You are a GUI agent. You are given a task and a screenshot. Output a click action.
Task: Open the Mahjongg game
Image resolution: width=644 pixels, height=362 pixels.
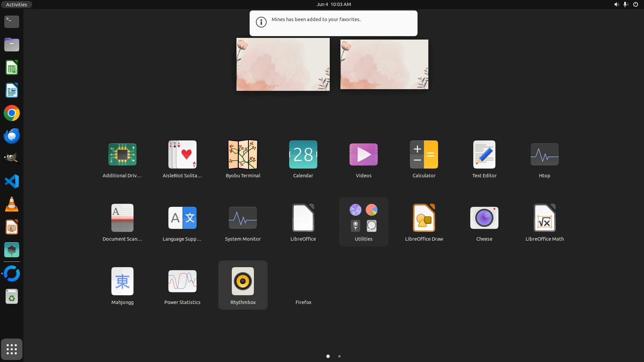(x=122, y=282)
